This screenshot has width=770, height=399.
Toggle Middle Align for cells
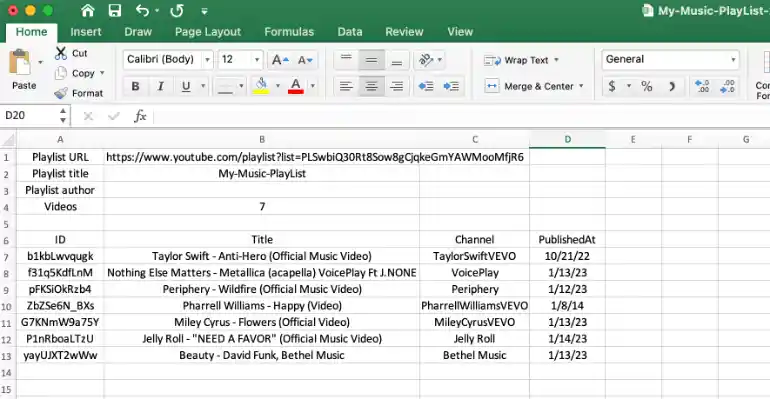[x=371, y=60]
